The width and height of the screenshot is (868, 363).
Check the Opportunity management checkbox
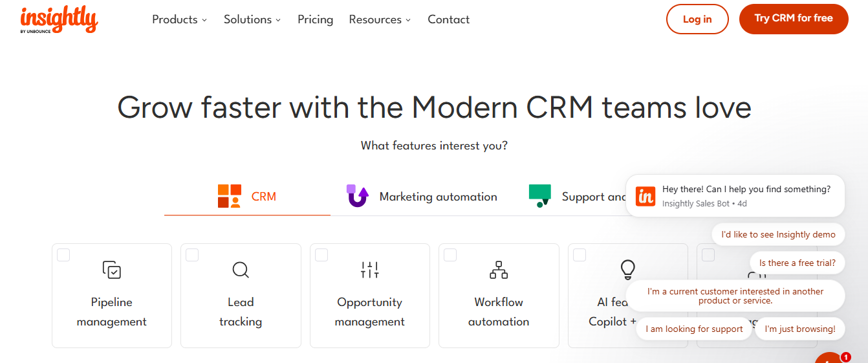coord(321,255)
